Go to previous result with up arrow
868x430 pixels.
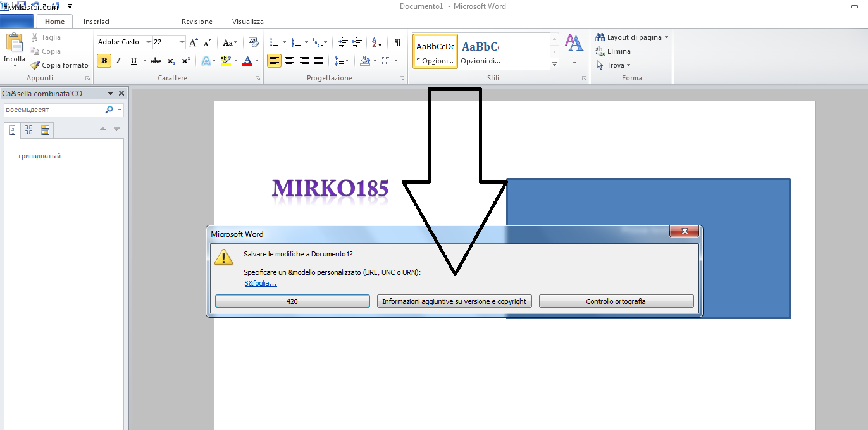(x=102, y=129)
